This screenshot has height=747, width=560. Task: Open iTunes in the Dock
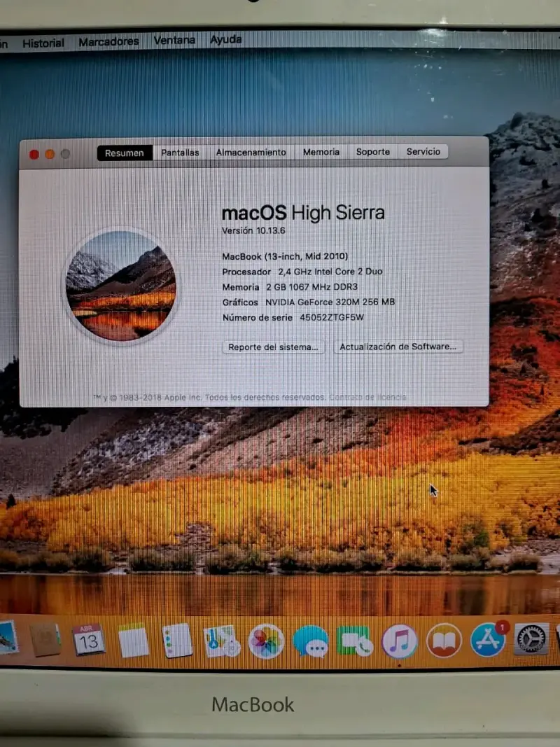click(x=399, y=641)
